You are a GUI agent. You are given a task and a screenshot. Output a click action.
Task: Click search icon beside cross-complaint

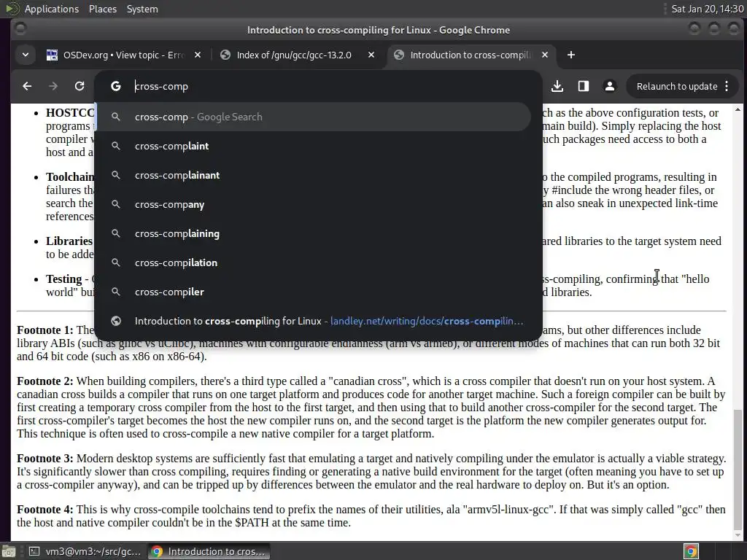(116, 146)
